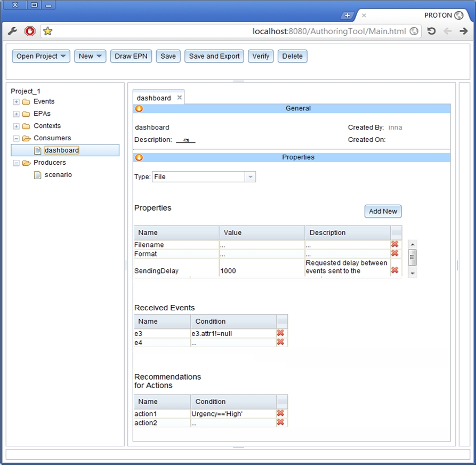Viewport: 476px width, 465px height.
Task: Click the Events folder icon
Action: [26, 101]
